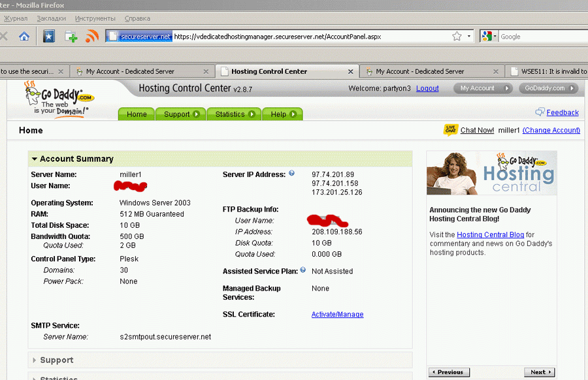Select the Not Assisted value

(333, 272)
